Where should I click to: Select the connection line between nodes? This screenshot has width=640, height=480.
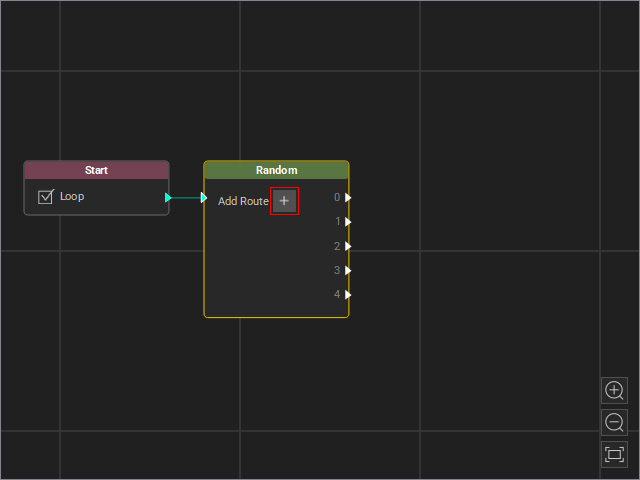(186, 198)
